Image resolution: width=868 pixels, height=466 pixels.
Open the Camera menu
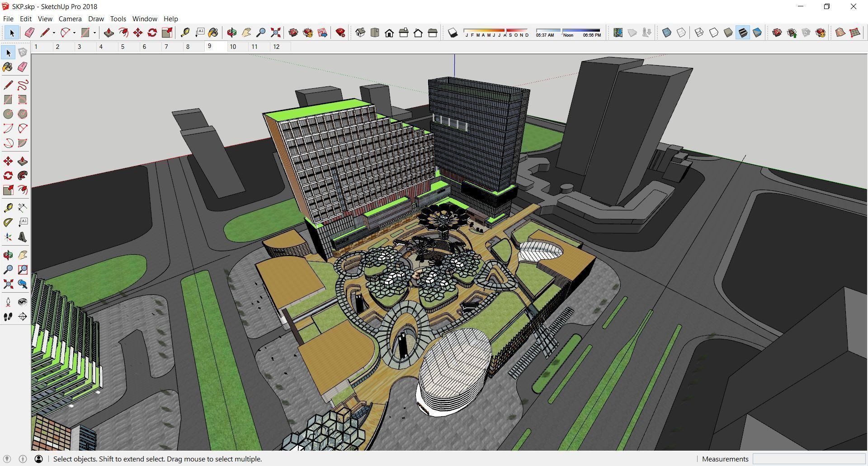[70, 19]
